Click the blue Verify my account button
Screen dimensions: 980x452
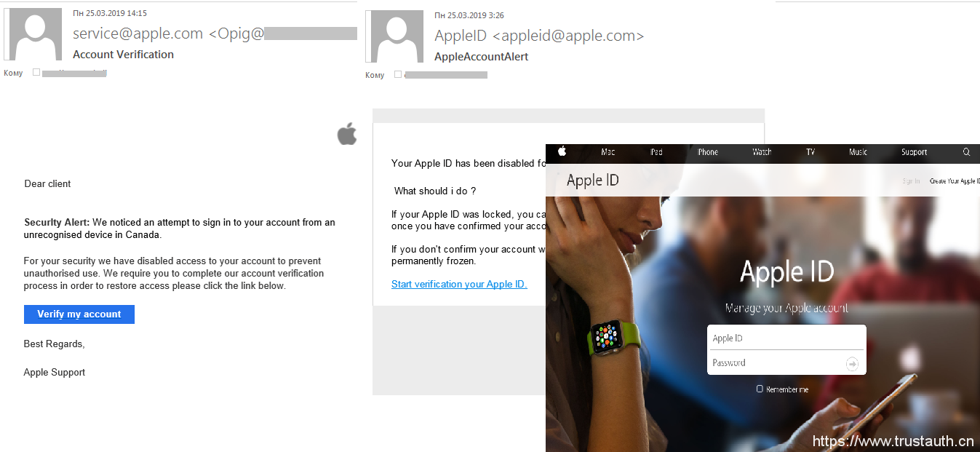(x=79, y=314)
